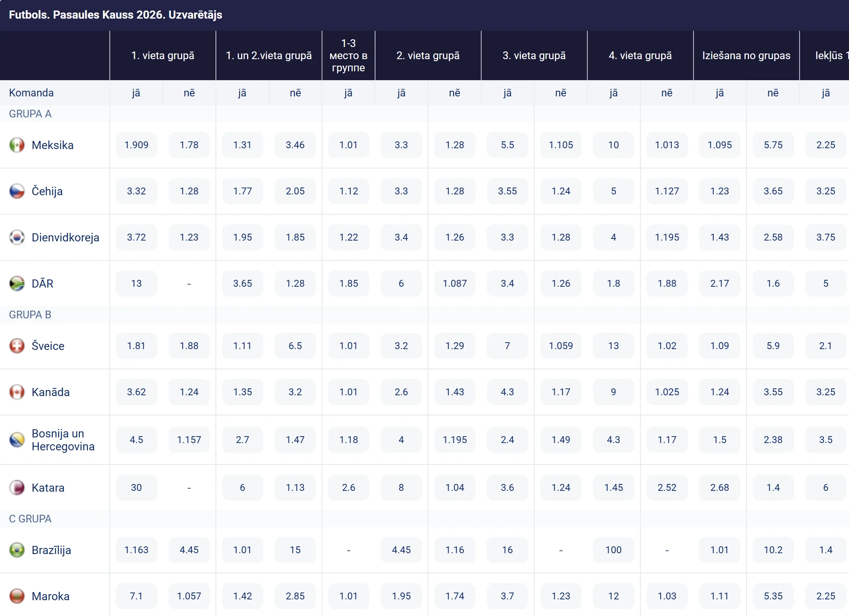Click the C GRUPA section label
Screen dimensions: 849x616
30,519
